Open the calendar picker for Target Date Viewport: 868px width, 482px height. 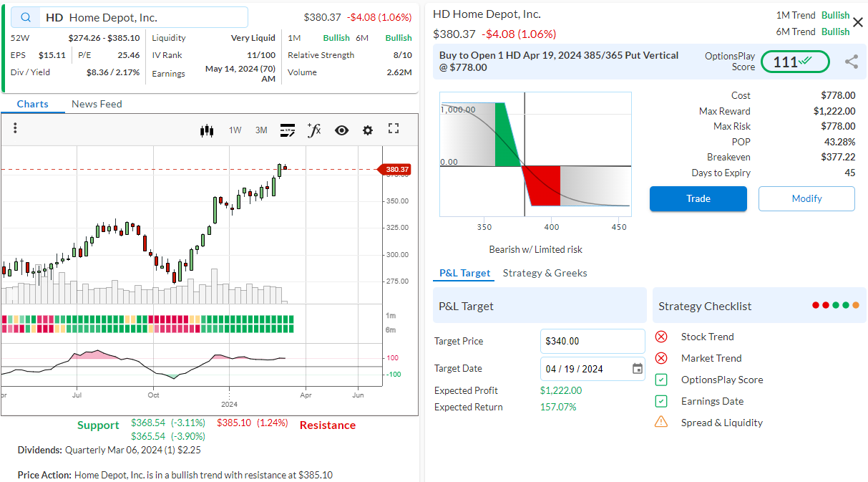click(638, 369)
